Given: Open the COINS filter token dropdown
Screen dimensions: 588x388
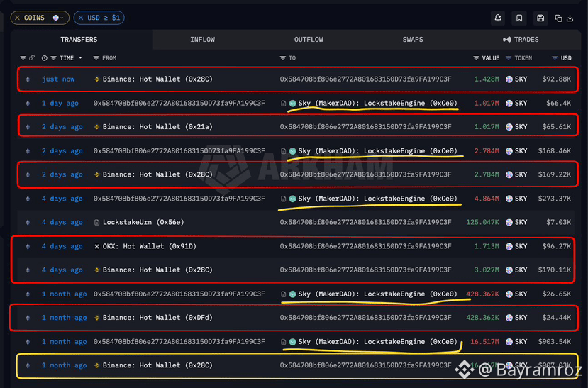Looking at the screenshot, I should [x=58, y=18].
